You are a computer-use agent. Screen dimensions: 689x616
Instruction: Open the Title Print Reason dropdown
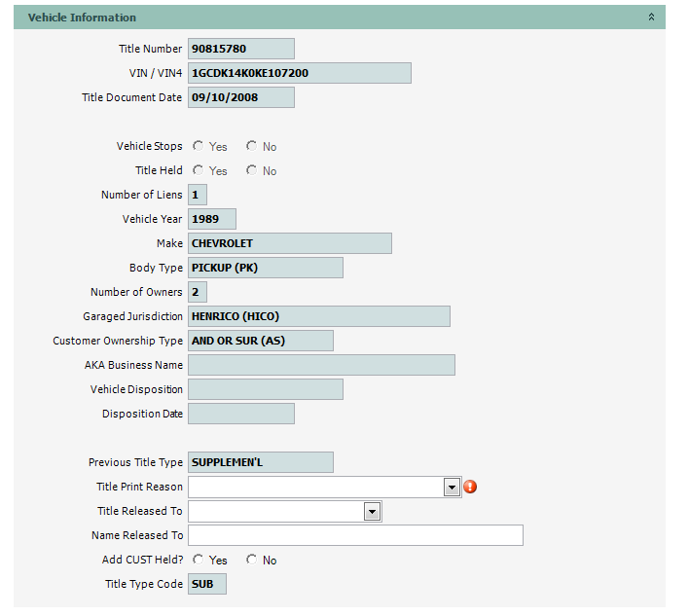(452, 487)
